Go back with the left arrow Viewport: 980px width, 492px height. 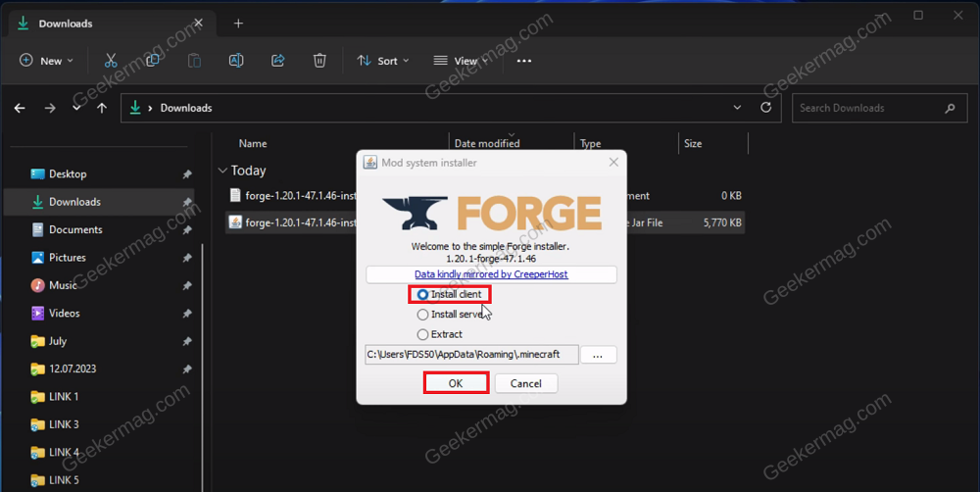[20, 108]
